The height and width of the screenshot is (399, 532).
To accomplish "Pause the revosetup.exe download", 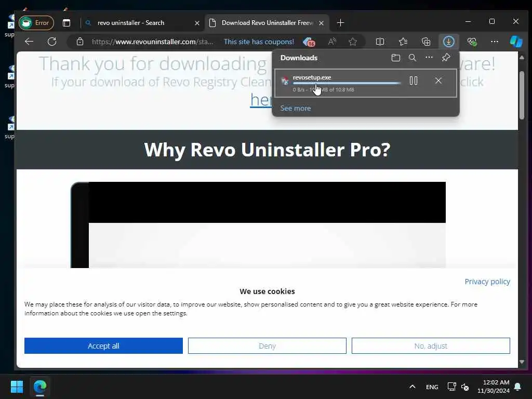I will click(413, 81).
